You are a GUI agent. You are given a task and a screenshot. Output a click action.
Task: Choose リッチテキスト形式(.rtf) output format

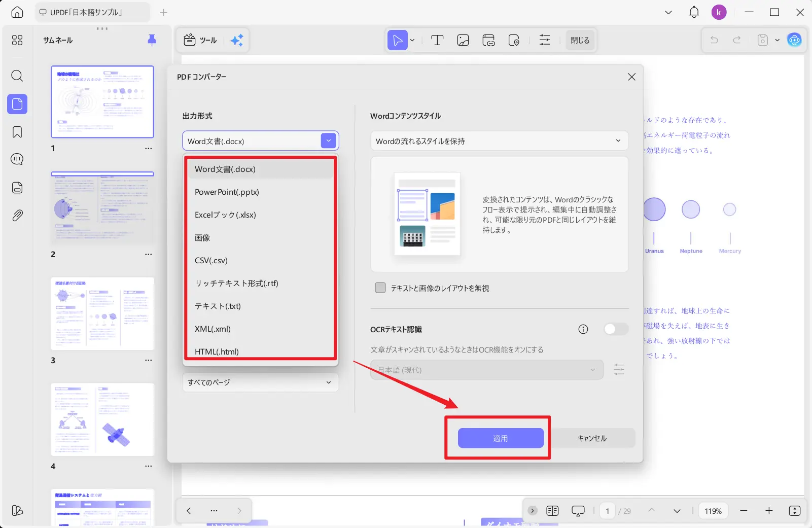coord(260,283)
